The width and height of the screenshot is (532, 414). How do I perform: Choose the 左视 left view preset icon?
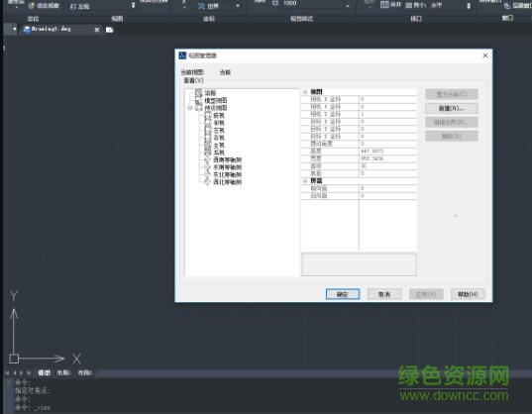208,130
